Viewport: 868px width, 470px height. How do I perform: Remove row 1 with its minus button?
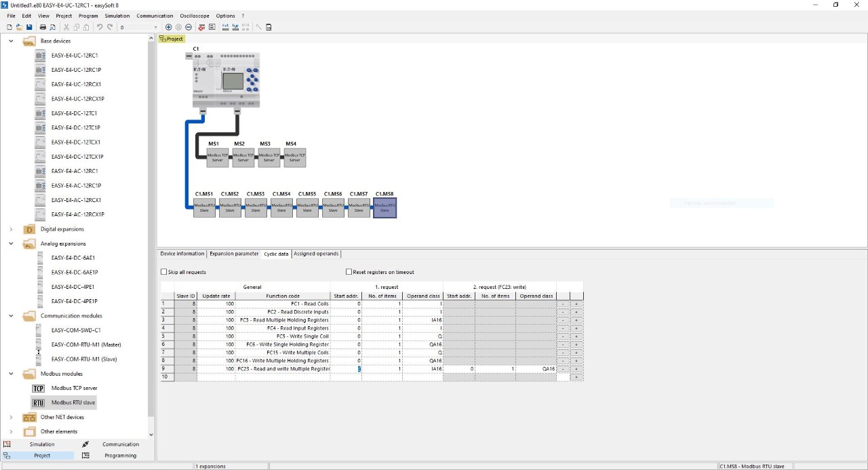point(563,304)
